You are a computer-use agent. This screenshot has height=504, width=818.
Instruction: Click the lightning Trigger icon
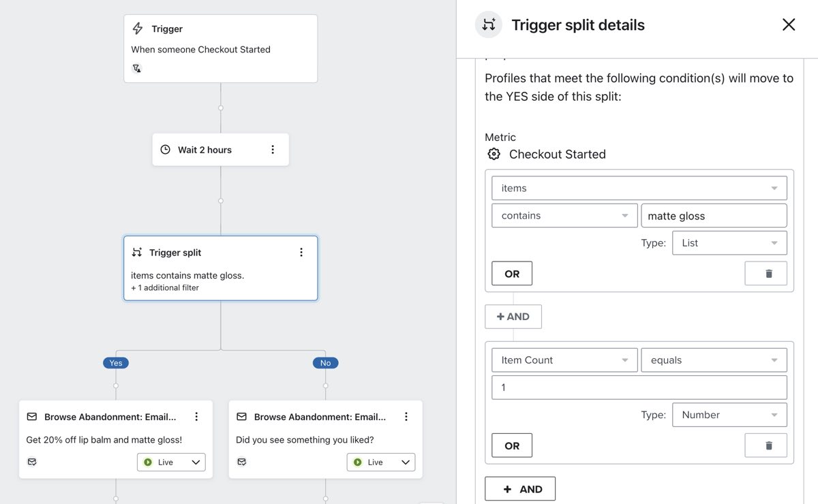tap(138, 29)
